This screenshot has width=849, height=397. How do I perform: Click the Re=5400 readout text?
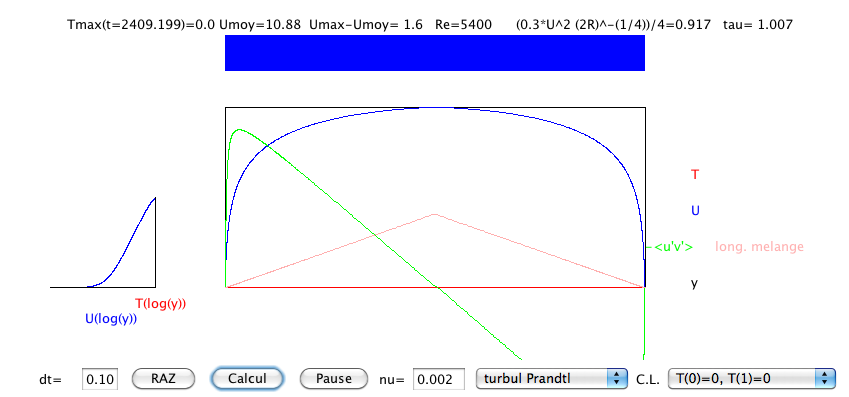tap(463, 24)
